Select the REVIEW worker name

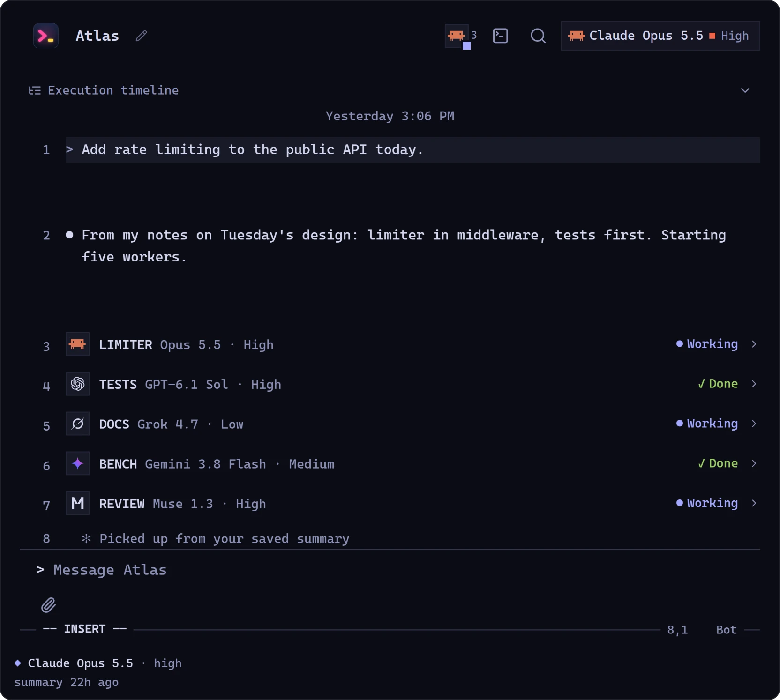pyautogui.click(x=122, y=504)
